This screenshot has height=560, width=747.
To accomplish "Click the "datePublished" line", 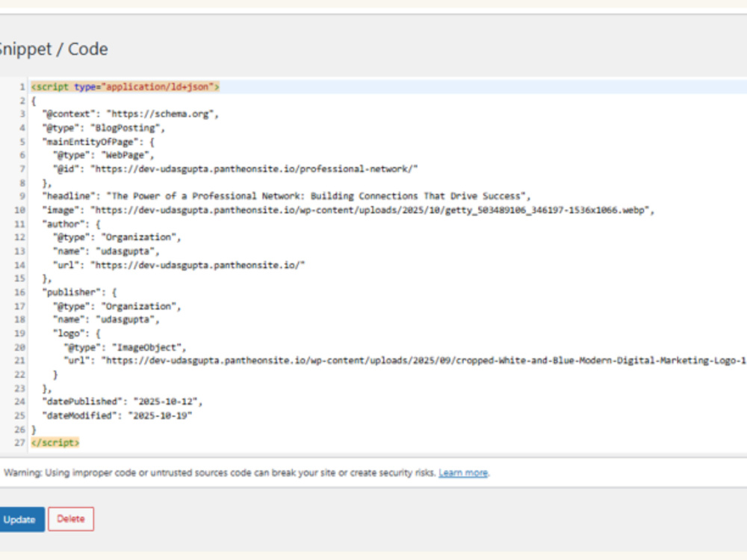I will pyautogui.click(x=123, y=402).
